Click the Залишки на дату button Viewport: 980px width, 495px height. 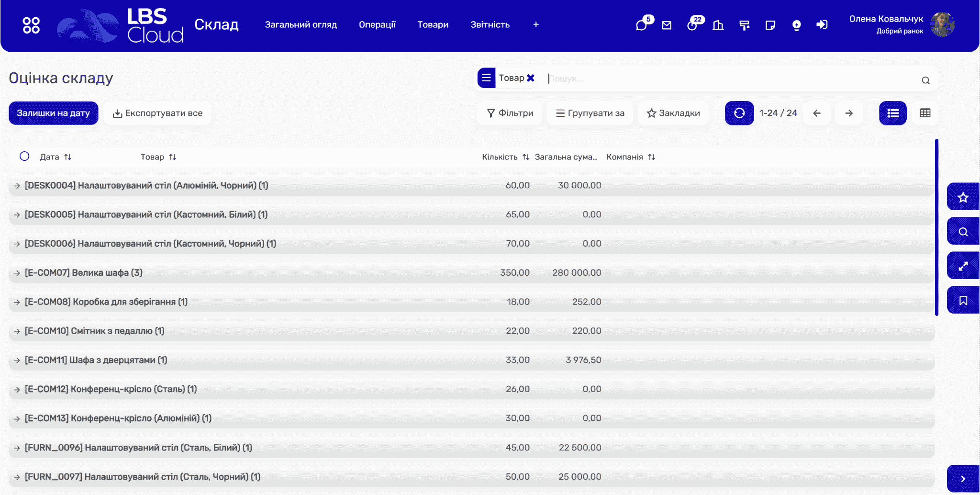click(x=53, y=113)
